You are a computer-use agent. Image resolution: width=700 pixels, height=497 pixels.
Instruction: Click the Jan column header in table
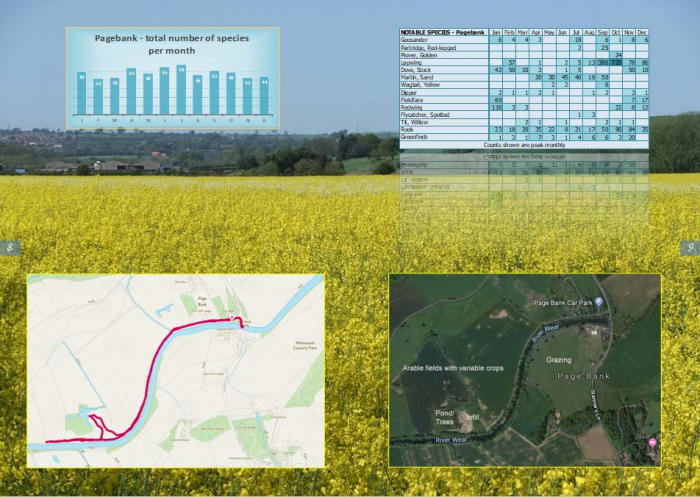pos(496,33)
